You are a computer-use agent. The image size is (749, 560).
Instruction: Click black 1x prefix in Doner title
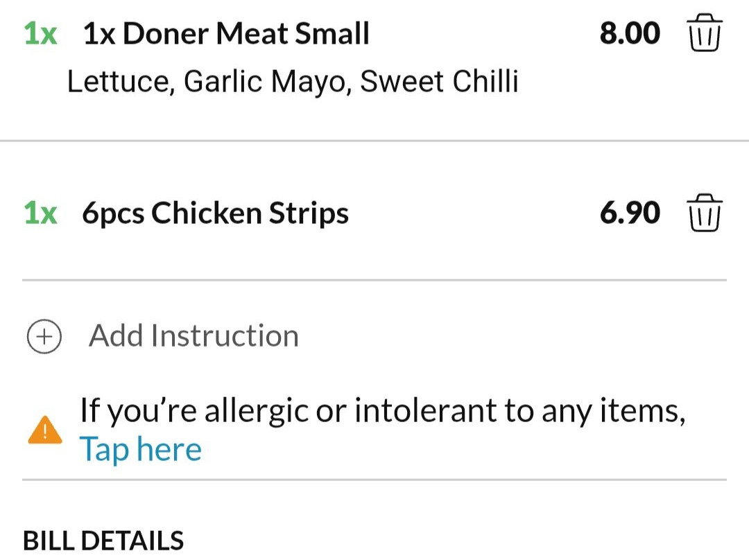pyautogui.click(x=99, y=34)
